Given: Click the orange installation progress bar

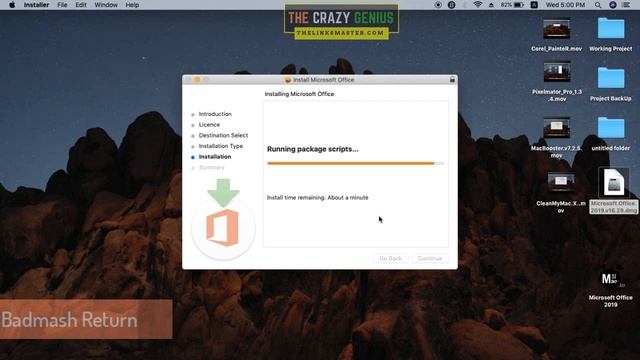Looking at the screenshot, I should 356,163.
